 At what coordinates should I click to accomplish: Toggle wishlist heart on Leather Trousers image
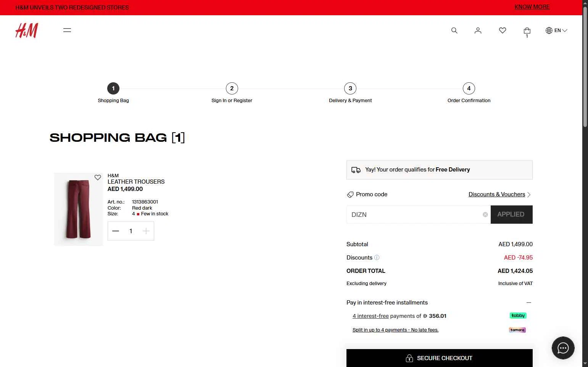click(98, 178)
